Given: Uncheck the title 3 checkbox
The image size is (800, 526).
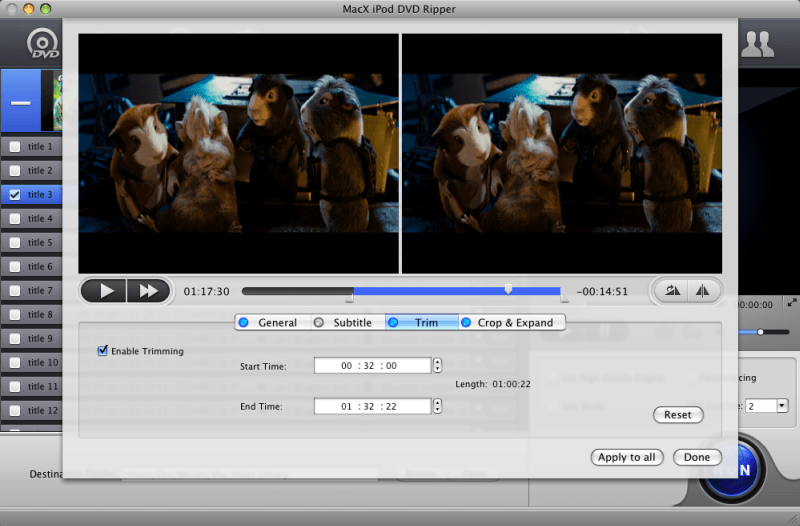Looking at the screenshot, I should 15,194.
